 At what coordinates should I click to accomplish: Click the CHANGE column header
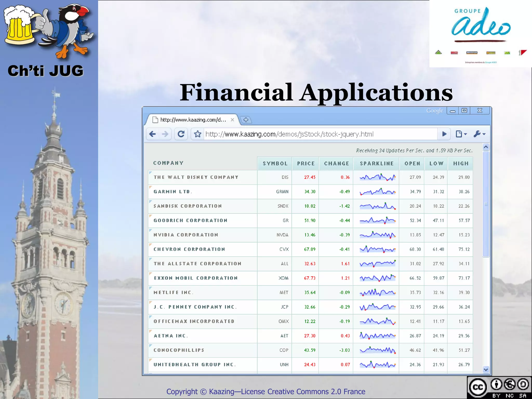pos(336,164)
